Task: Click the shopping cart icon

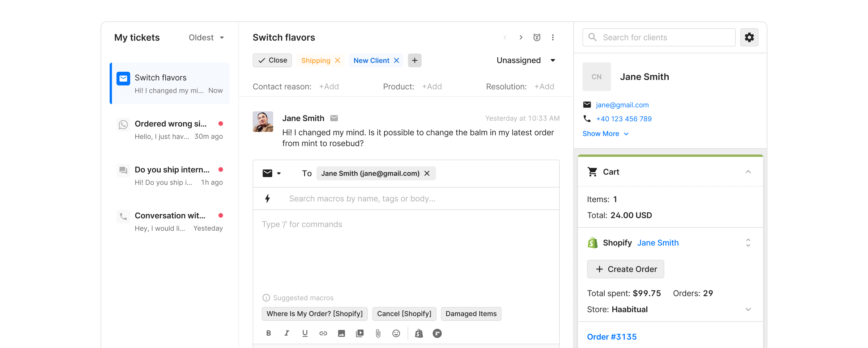Action: point(592,172)
